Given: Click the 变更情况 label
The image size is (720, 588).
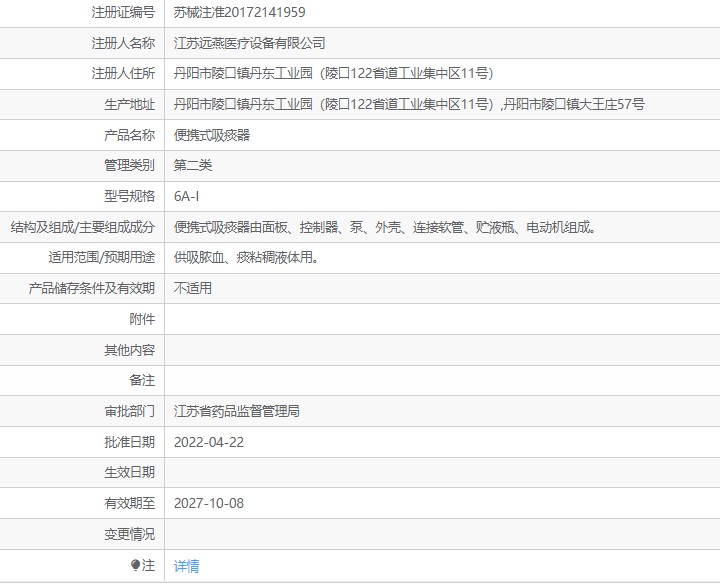Looking at the screenshot, I should click(129, 534).
